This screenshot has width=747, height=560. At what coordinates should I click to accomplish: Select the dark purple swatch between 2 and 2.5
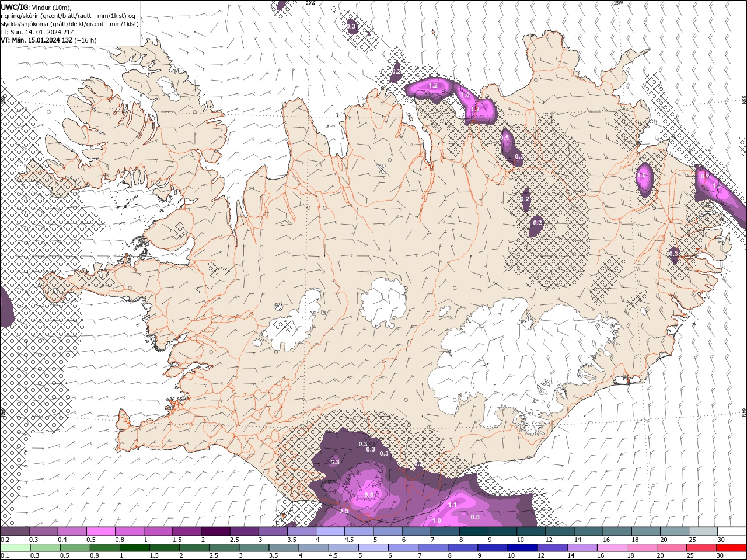[x=215, y=531]
